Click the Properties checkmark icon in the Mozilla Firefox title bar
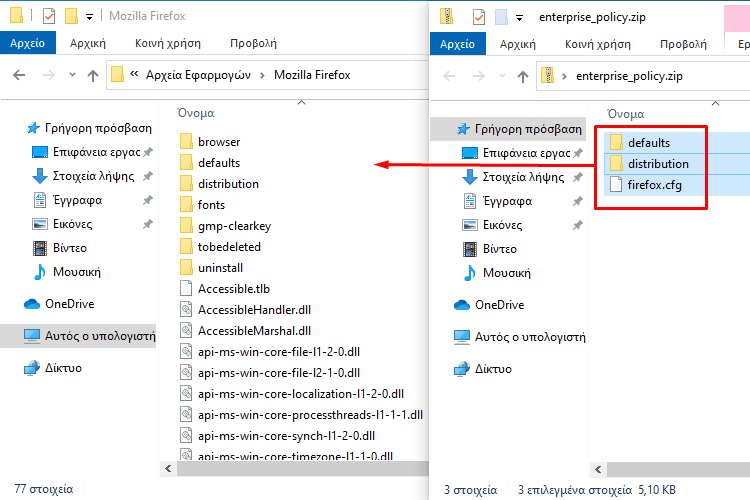 coord(49,16)
